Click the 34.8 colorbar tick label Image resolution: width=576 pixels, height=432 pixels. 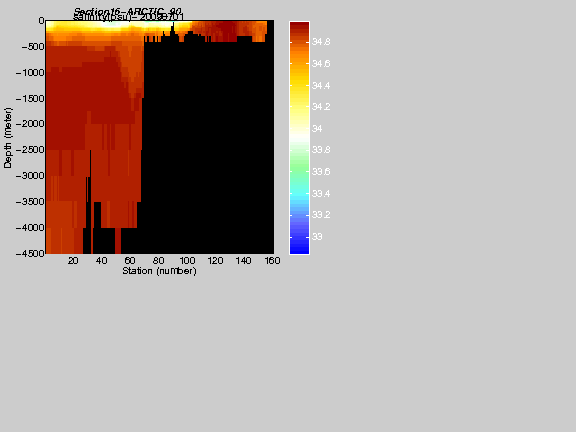click(321, 42)
